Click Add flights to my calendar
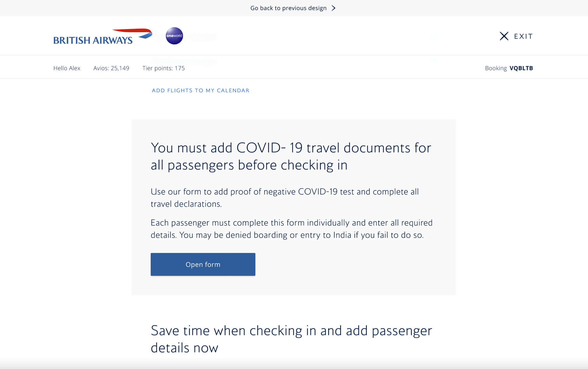Screen dimensions: 588x369 (200, 90)
